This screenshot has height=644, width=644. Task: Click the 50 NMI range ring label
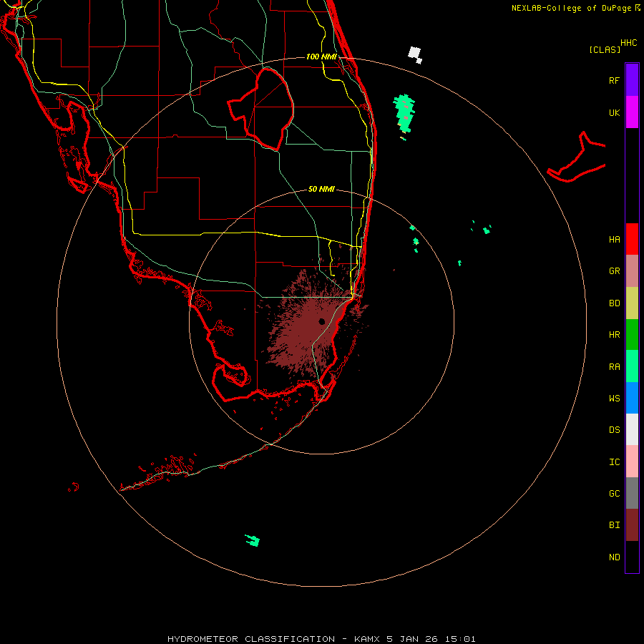pyautogui.click(x=321, y=189)
